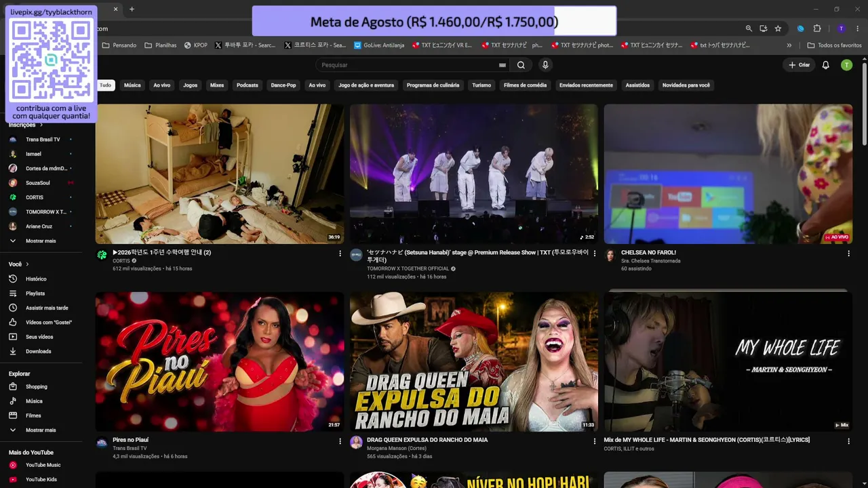
Task: Open options menu for CHELSEA NO FAROL! video
Action: point(848,253)
